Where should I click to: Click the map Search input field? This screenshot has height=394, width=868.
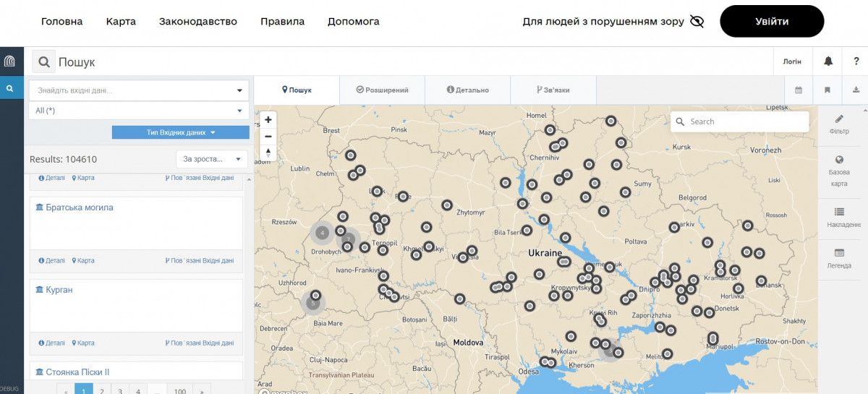click(x=745, y=121)
